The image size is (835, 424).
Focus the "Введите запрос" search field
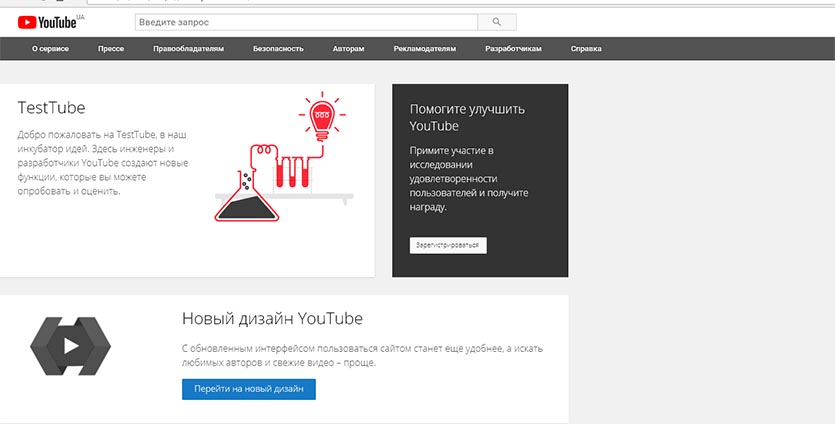[306, 22]
